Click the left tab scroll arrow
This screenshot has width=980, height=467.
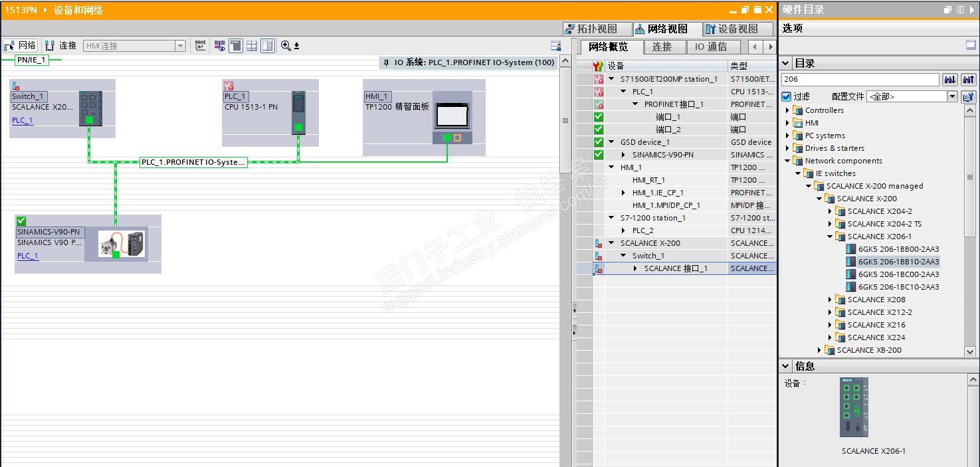coord(755,47)
